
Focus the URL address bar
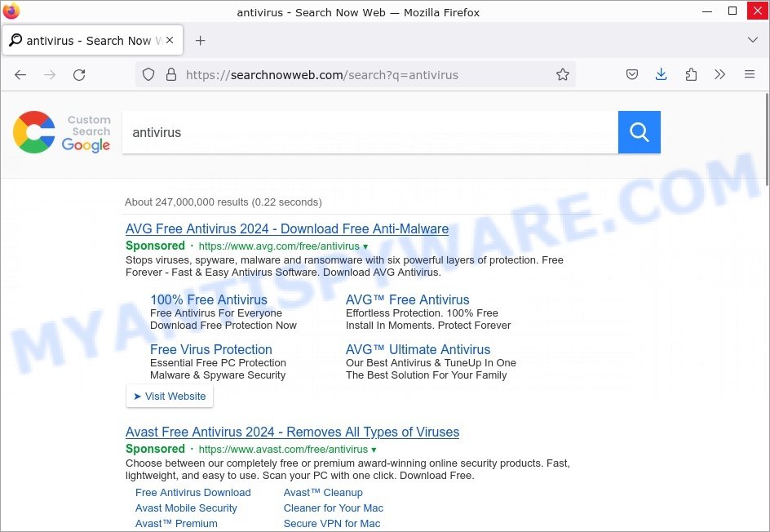(356, 75)
